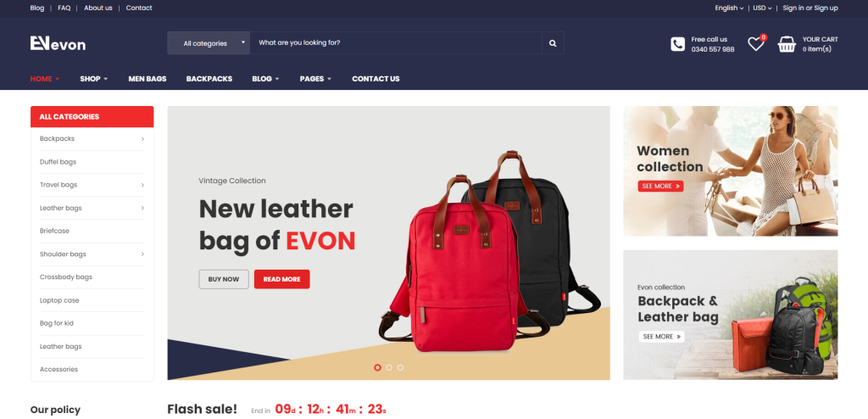Select the third slider dot indicator
Image resolution: width=868 pixels, height=419 pixels.
click(x=400, y=367)
